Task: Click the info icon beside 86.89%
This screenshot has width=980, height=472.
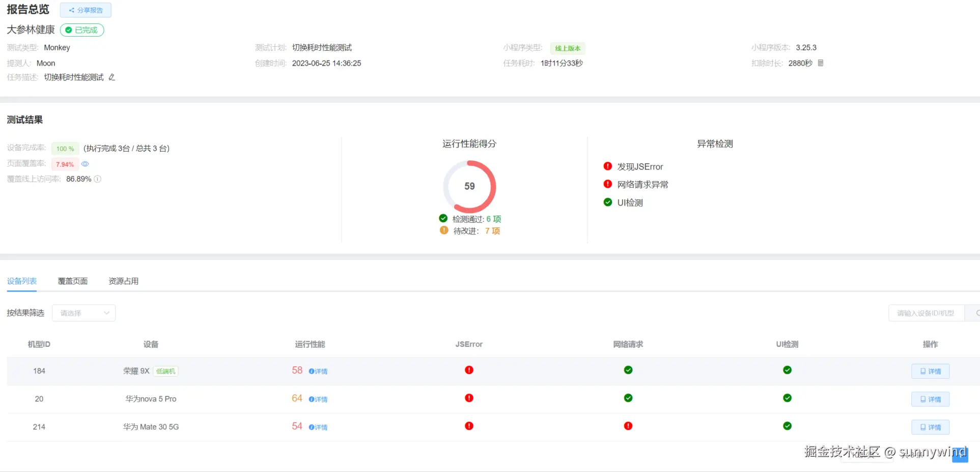Action: (98, 179)
